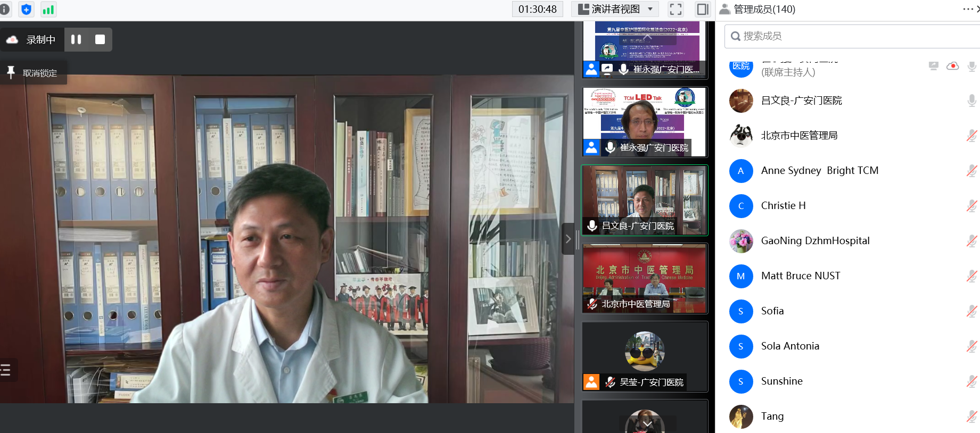
Task: Stop the cloud recording
Action: coord(100,39)
